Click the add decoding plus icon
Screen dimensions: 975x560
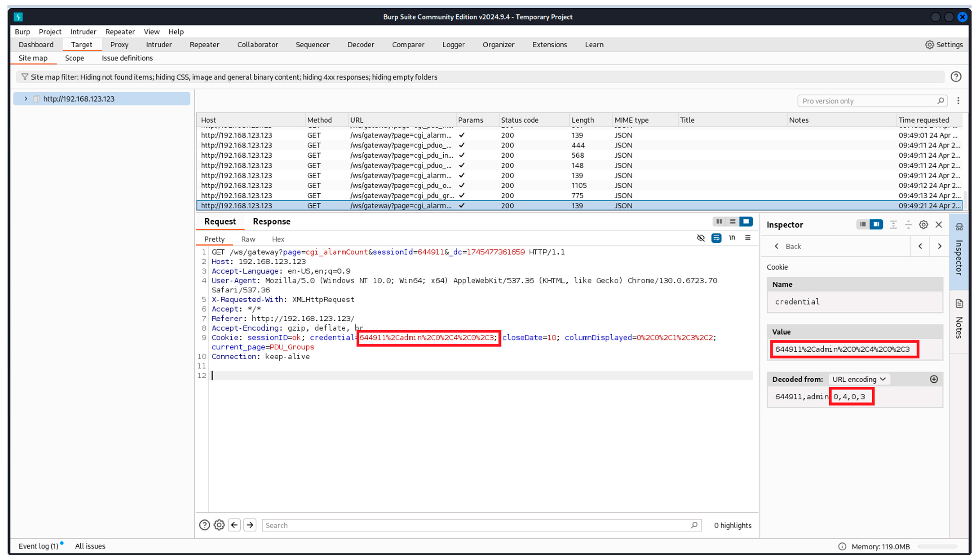pyautogui.click(x=933, y=379)
